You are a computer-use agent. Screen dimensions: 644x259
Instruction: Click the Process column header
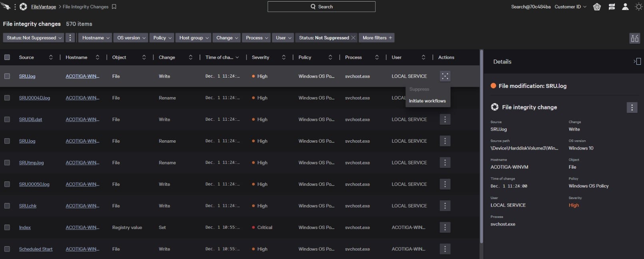353,58
